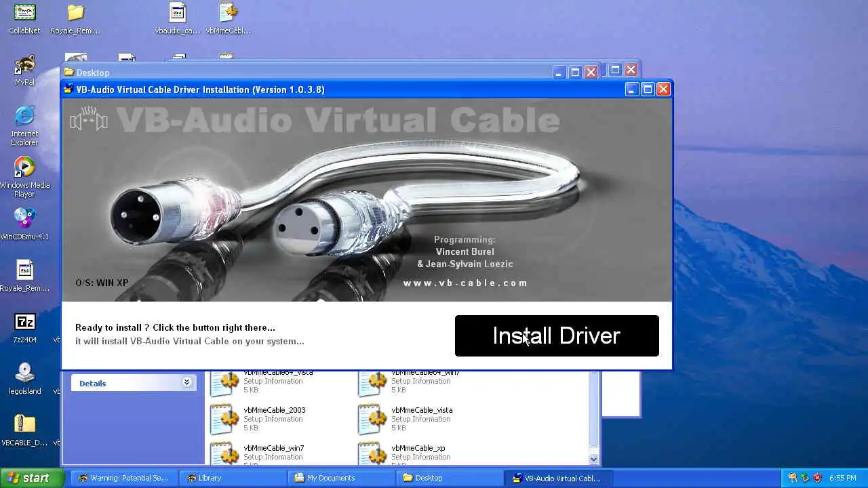Close the Desktop explorer window

pyautogui.click(x=591, y=72)
